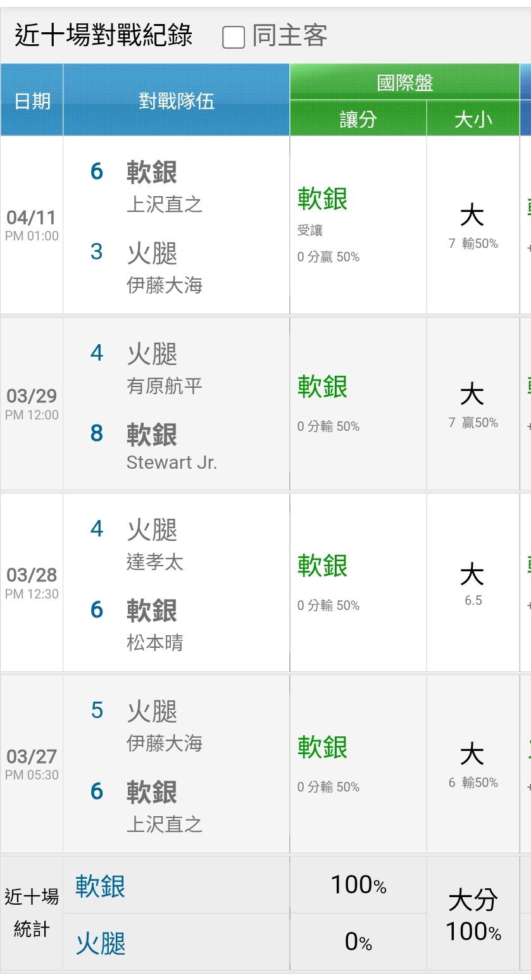
Task: Click the 大分 100% summary cell
Action: (x=473, y=915)
